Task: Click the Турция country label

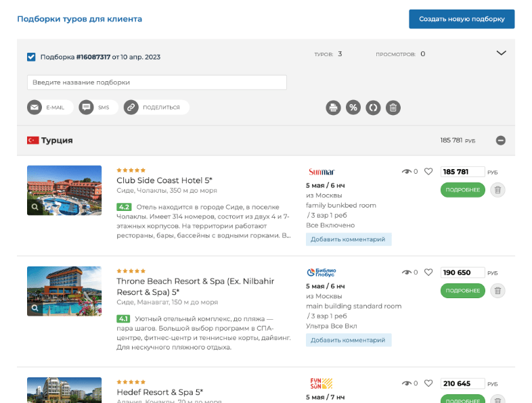Action: tap(57, 141)
